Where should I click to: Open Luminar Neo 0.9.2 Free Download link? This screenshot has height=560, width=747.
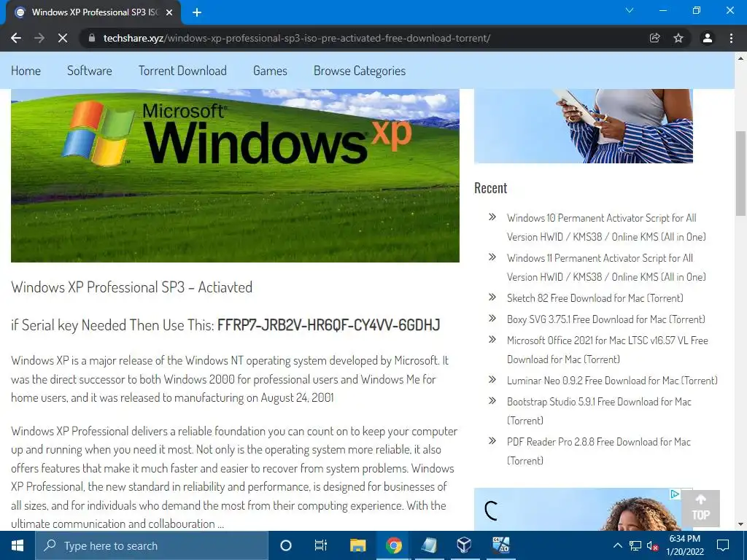pyautogui.click(x=612, y=381)
